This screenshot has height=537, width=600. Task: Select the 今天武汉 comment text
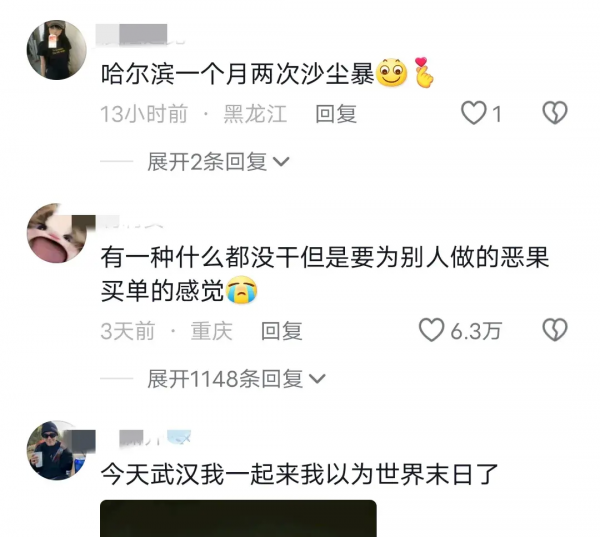(299, 475)
